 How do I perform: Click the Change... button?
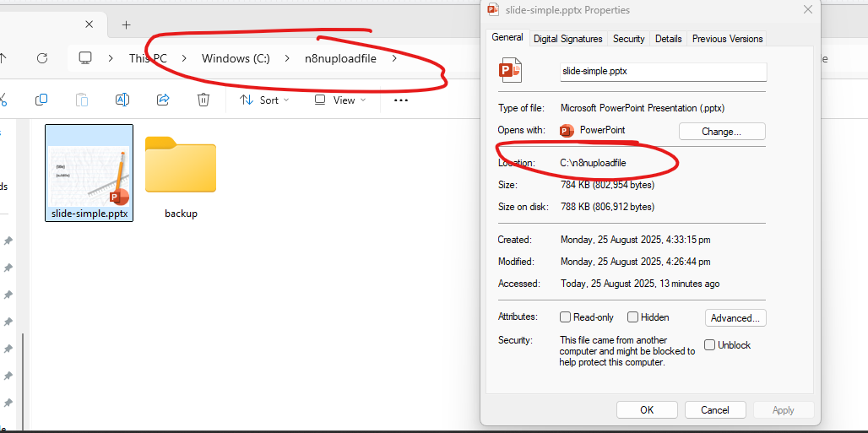click(722, 132)
